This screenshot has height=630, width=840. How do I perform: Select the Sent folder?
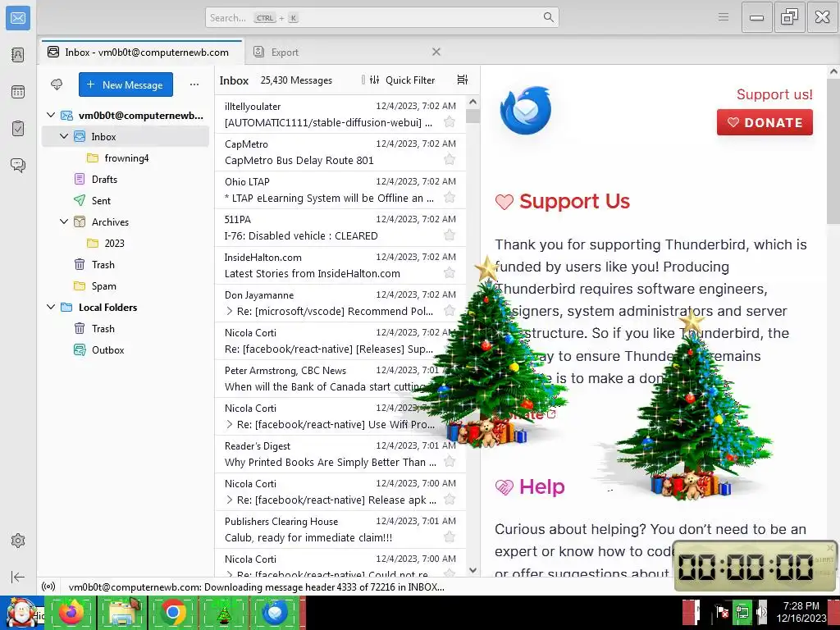pos(126,200)
